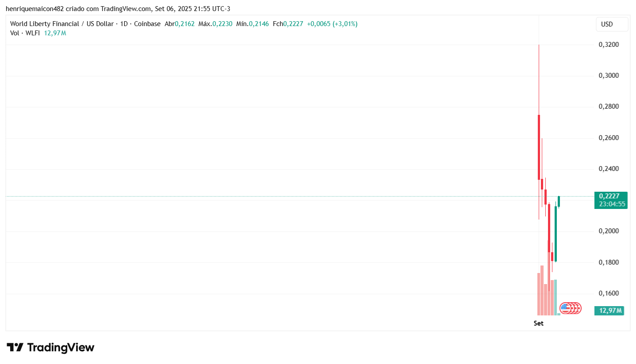Select the Máx. 0,2230 high value
636x364 pixels.
[215, 24]
